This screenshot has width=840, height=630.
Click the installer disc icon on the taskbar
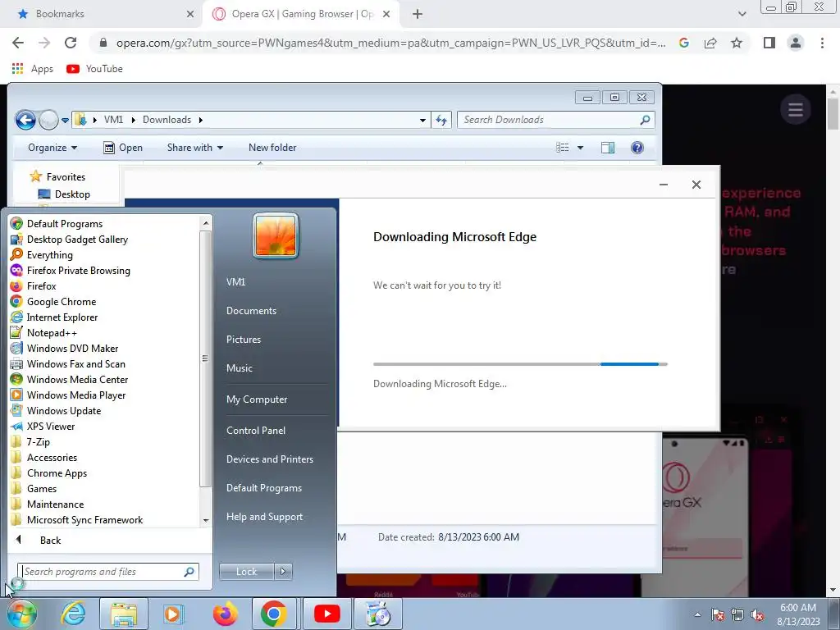pos(379,614)
